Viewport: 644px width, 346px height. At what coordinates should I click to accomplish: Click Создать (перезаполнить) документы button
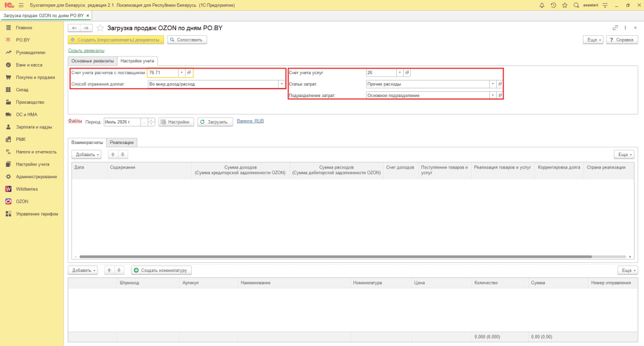116,40
